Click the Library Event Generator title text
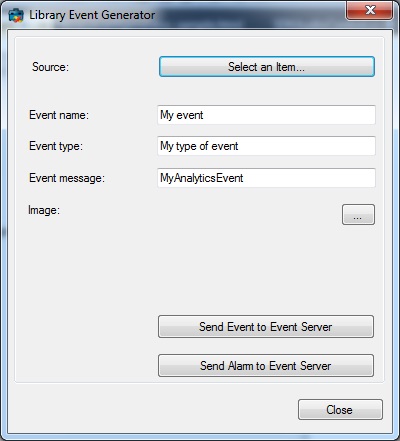Viewport: 400px width, 441px height. [92, 15]
